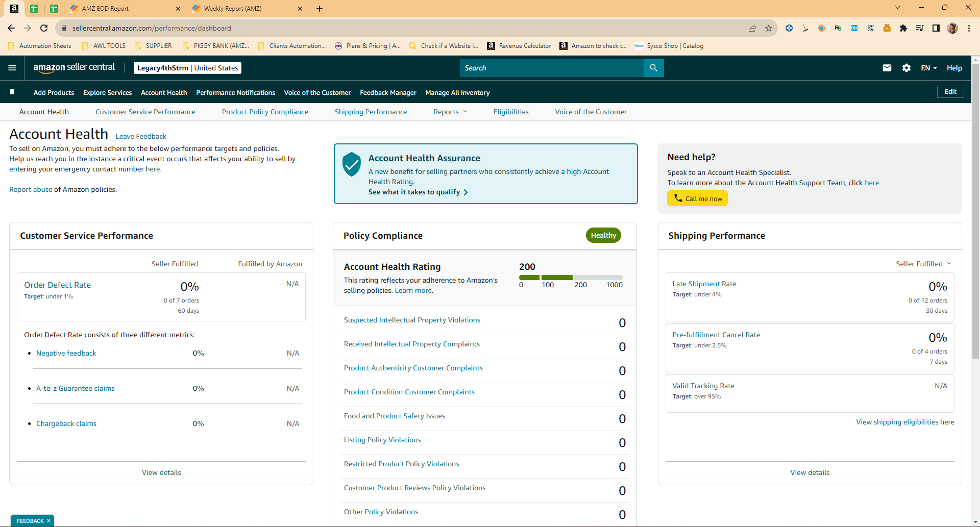Open tab search chevron in title bar
Viewport: 980px width, 527px height.
pyautogui.click(x=898, y=8)
